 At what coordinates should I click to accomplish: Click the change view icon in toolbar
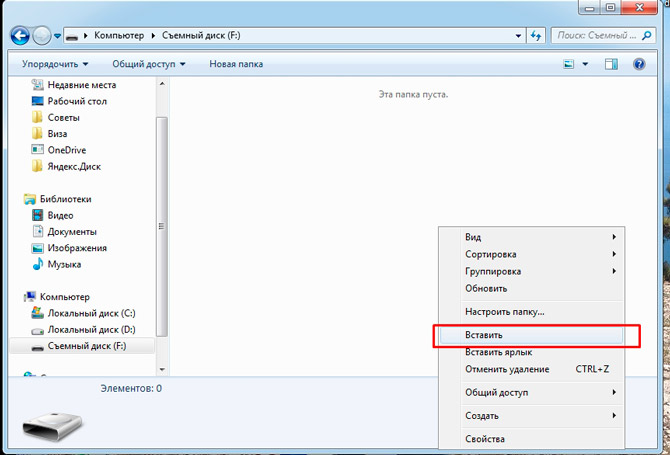pos(569,64)
